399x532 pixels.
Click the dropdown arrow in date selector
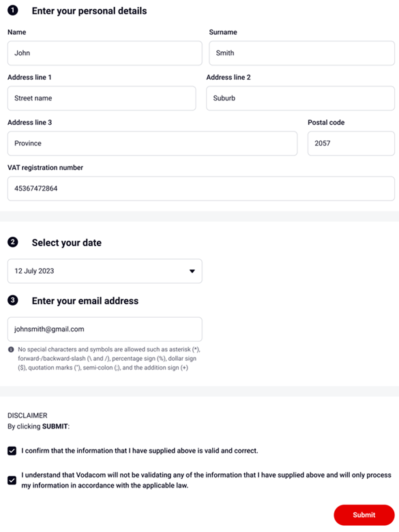[192, 271]
